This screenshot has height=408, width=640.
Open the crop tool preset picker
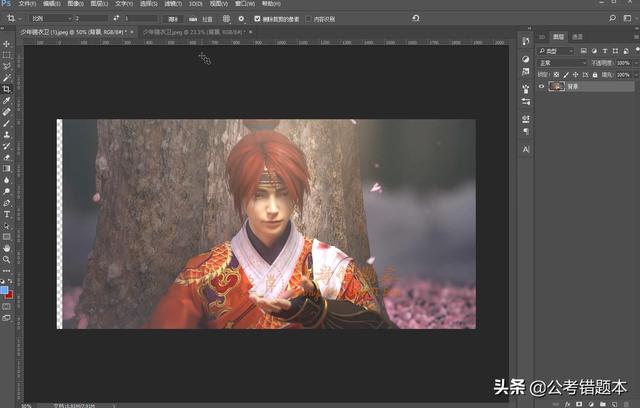click(14, 18)
